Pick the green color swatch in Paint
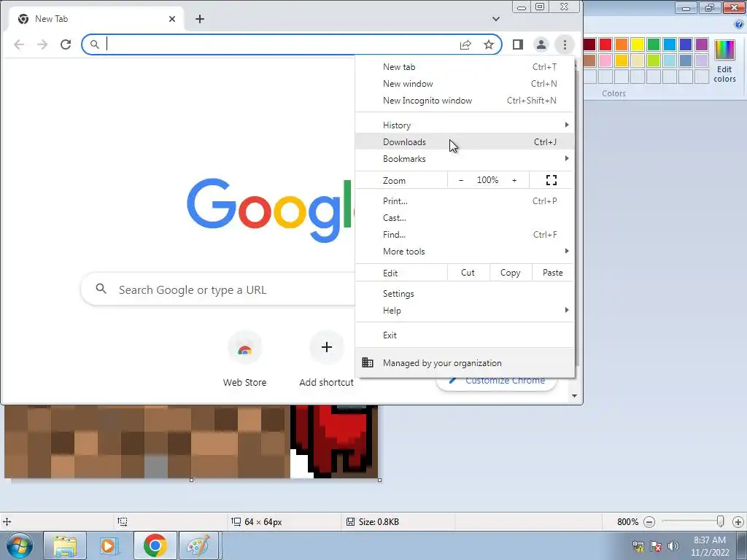This screenshot has width=747, height=560. [x=654, y=44]
